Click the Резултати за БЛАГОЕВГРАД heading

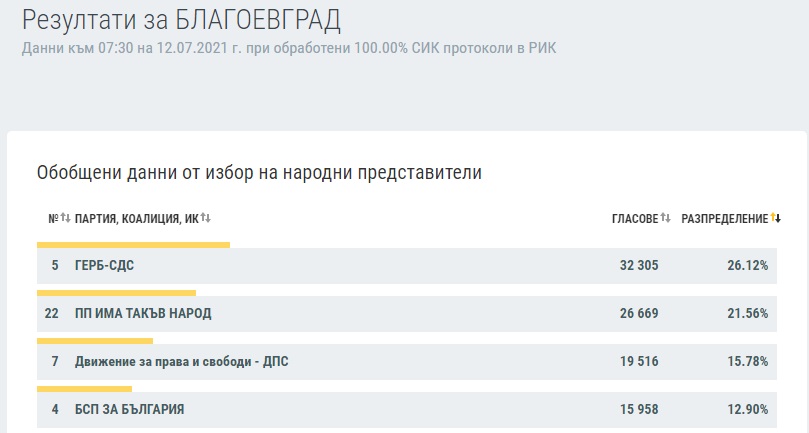(181, 21)
